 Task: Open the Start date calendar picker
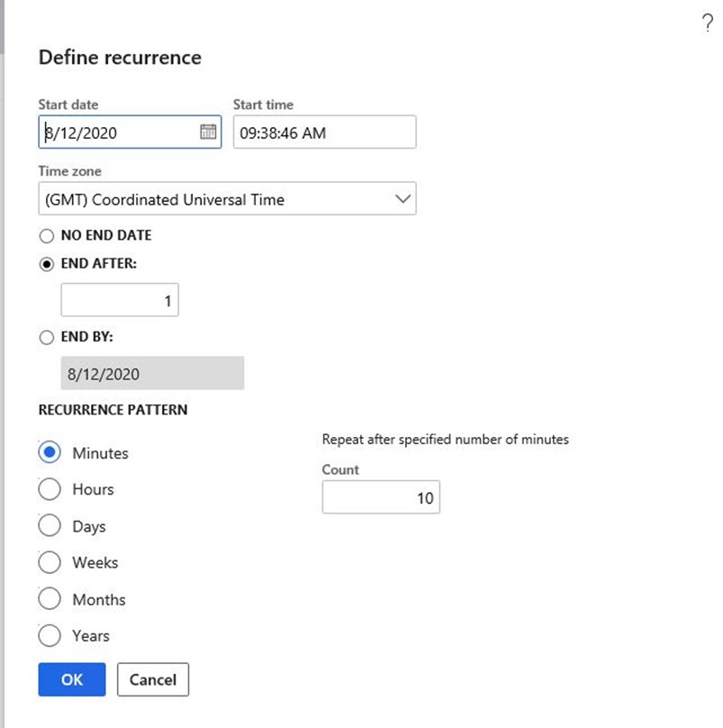pos(207,132)
